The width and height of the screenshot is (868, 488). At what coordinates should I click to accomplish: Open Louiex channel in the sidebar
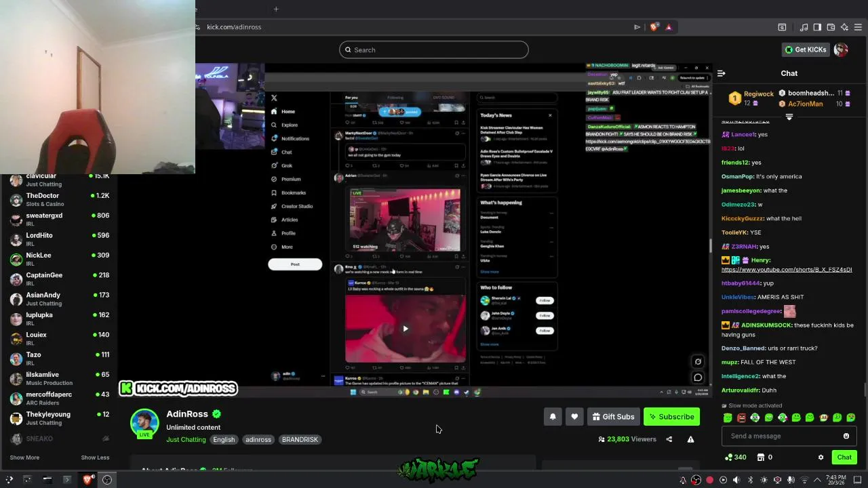(x=59, y=338)
